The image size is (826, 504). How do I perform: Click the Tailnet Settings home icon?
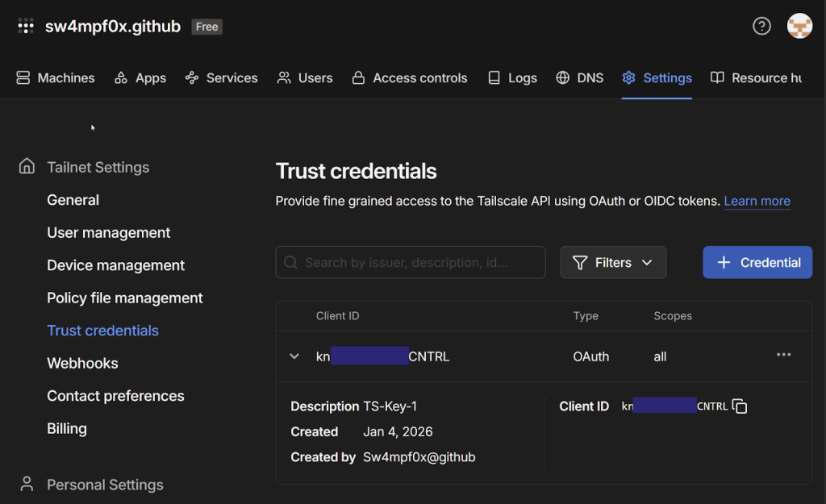coord(27,167)
